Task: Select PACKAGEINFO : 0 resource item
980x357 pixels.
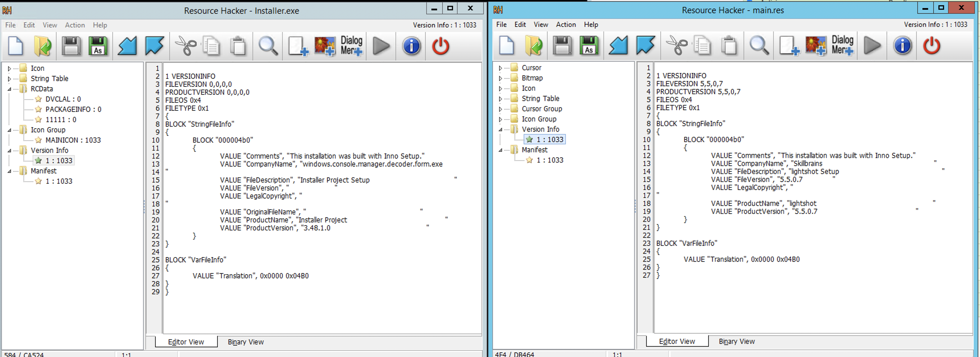Action: 73,109
